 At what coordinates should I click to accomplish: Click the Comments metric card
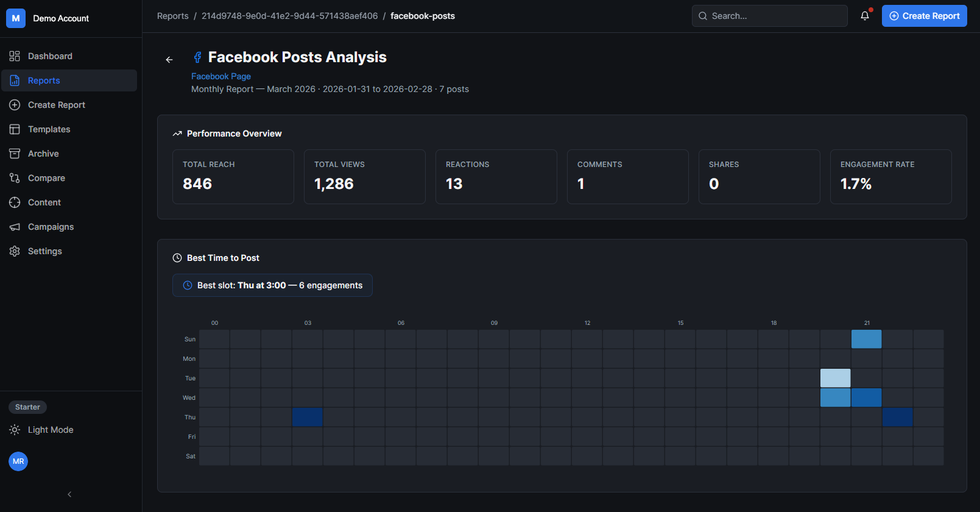pyautogui.click(x=628, y=177)
